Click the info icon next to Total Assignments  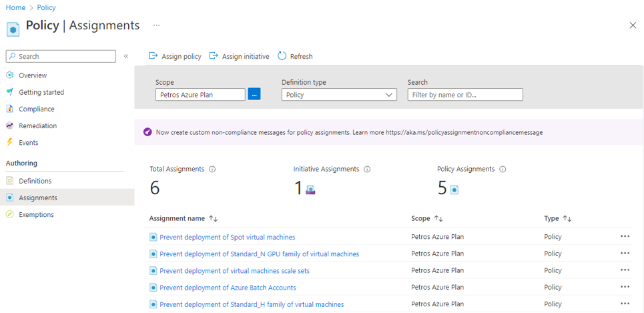click(x=212, y=170)
